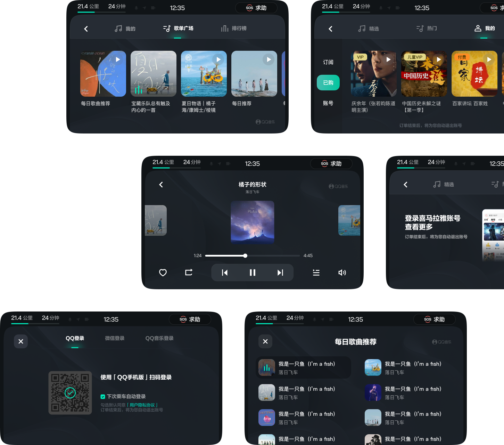Select the currently playing song row in 每日歌曲推荐
The height and width of the screenshot is (445, 504).
[303, 367]
